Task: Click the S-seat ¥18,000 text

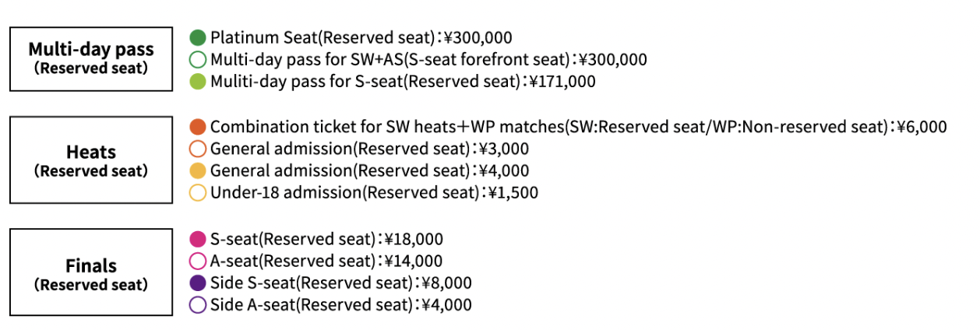Action: [x=326, y=239]
